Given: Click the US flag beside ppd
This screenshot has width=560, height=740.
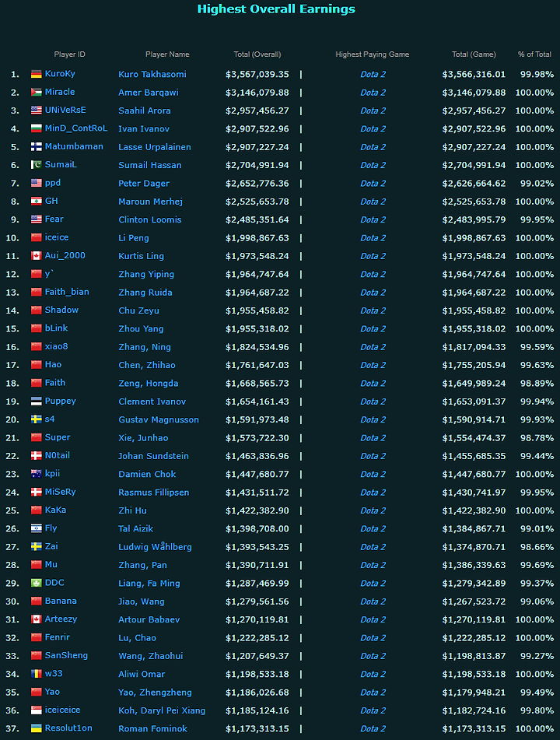Looking at the screenshot, I should click(x=37, y=183).
